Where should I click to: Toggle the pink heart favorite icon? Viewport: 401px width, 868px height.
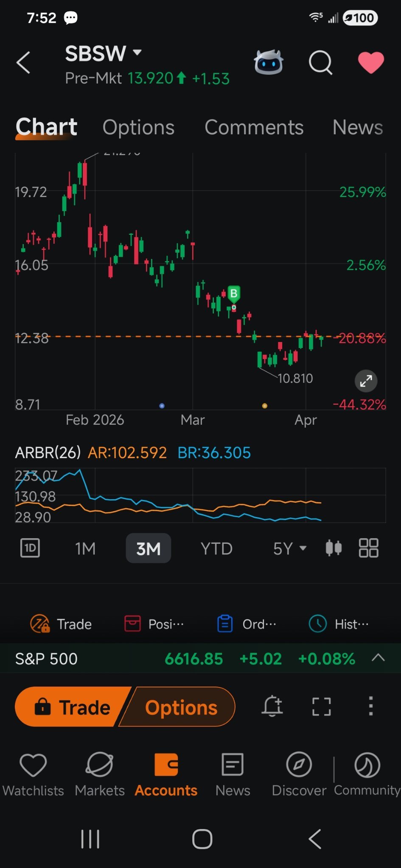pos(371,63)
